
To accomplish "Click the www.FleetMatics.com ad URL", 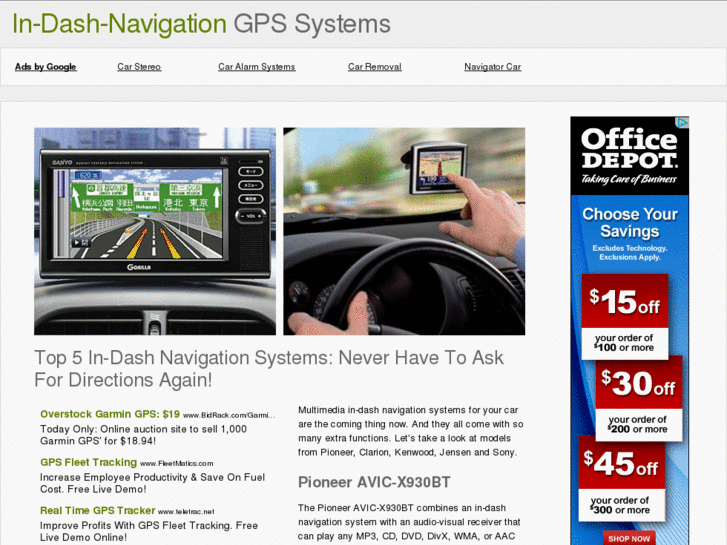I will (177, 463).
